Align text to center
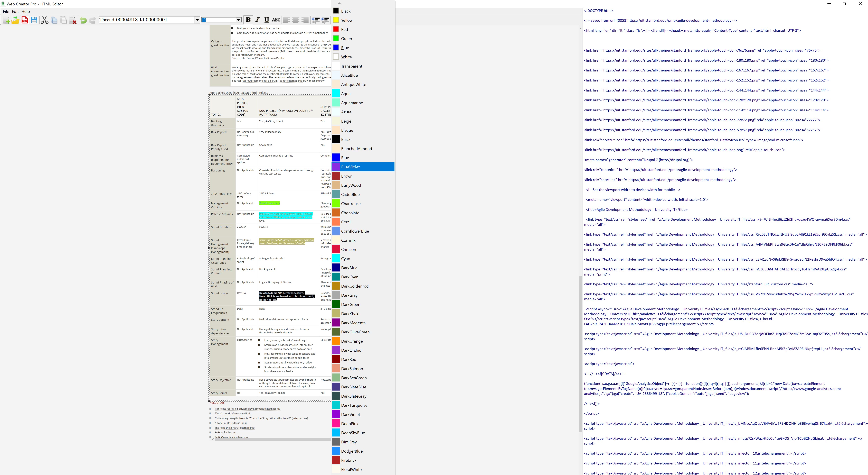868x475 pixels. coord(296,20)
